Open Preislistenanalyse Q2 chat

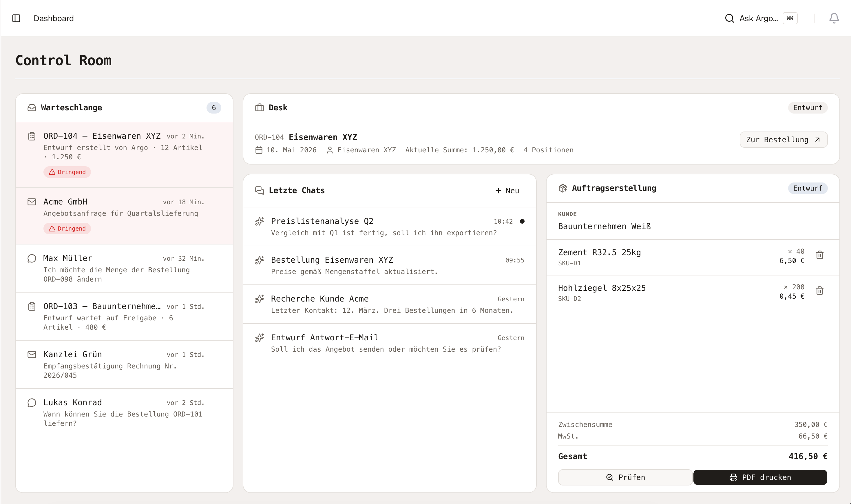pos(390,227)
